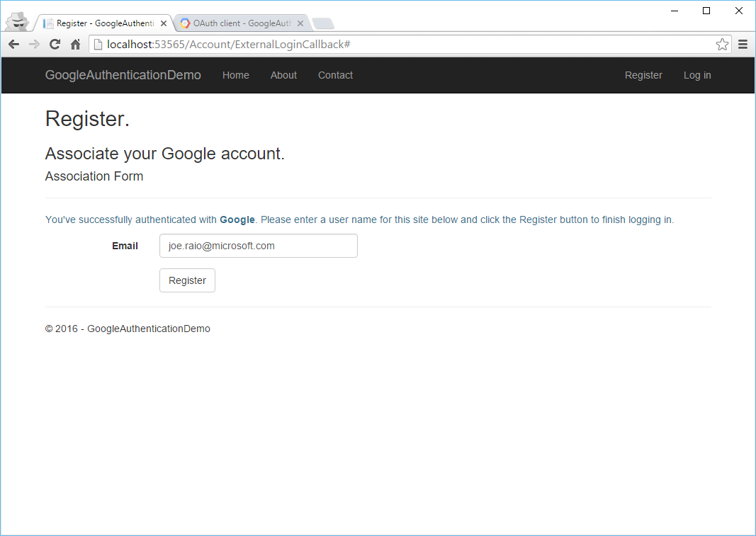Screen dimensions: 756x536
Task: Go to Home in the navbar
Action: (236, 75)
